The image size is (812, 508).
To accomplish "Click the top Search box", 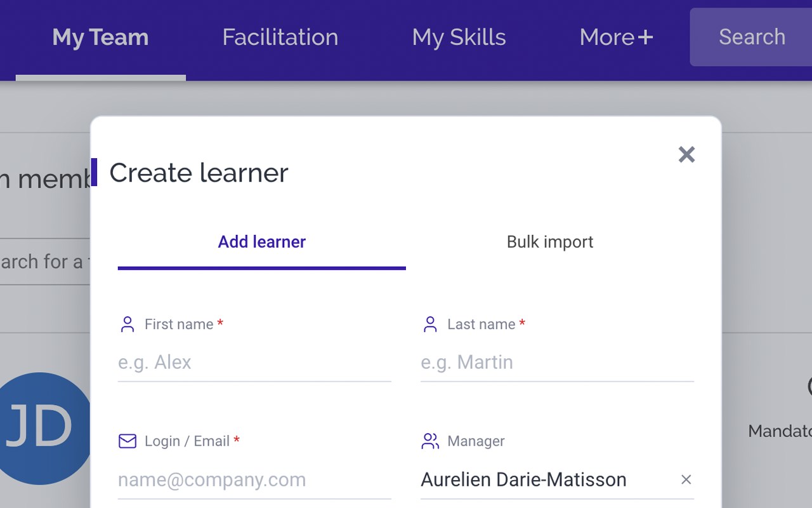I will 751,37.
